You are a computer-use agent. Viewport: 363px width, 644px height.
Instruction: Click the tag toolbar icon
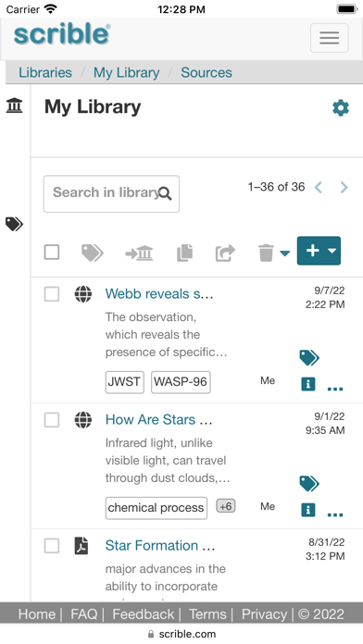92,253
